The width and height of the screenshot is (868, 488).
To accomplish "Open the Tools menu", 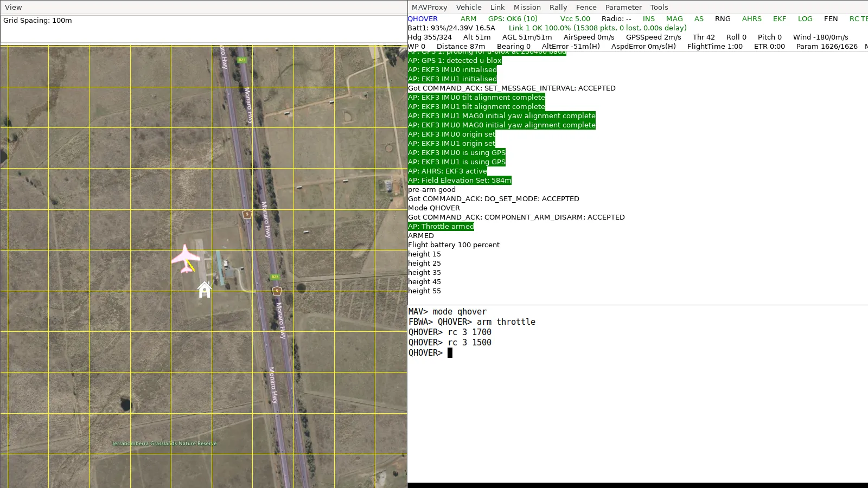I will 659,7.
